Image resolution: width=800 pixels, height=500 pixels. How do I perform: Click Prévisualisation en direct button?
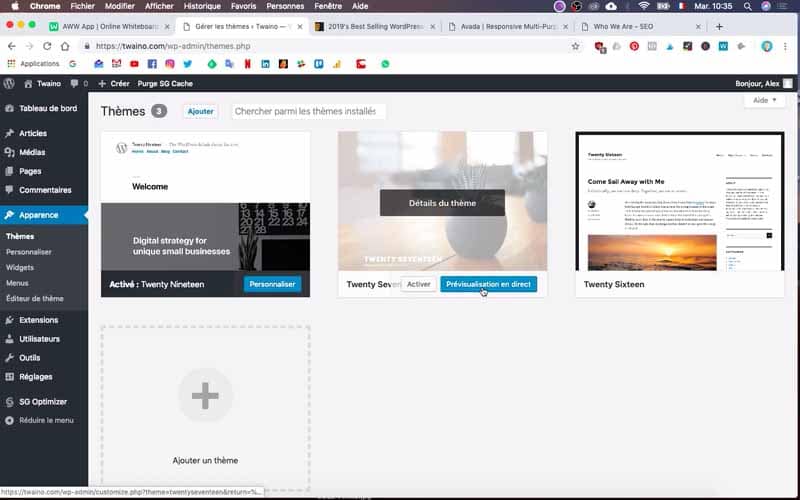point(488,284)
